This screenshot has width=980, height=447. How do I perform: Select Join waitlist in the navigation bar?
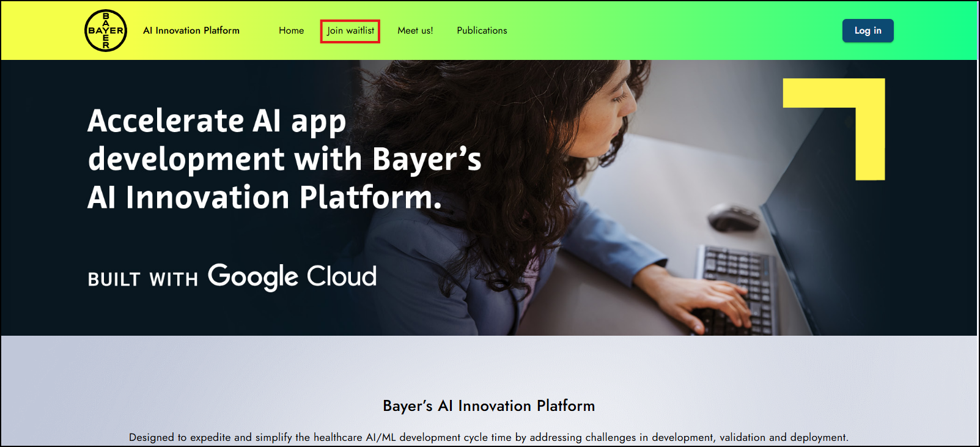[350, 31]
